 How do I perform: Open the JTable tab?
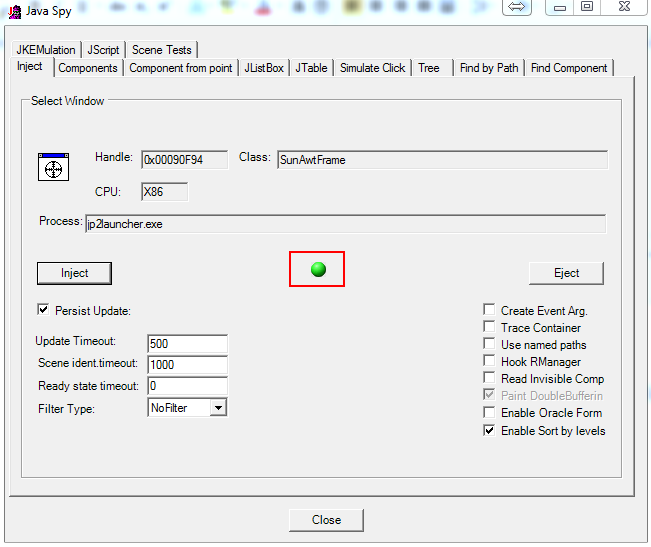311,68
